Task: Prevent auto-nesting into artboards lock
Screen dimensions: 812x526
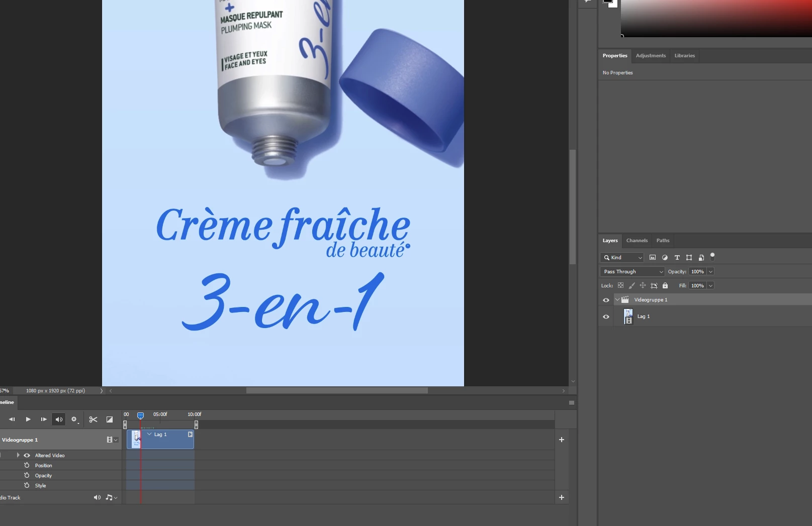Action: [x=654, y=285]
